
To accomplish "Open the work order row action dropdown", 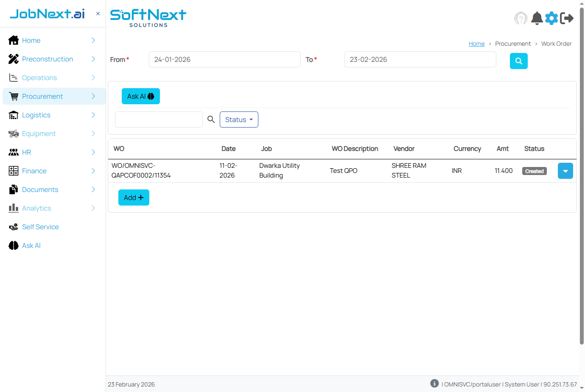I will pyautogui.click(x=565, y=171).
